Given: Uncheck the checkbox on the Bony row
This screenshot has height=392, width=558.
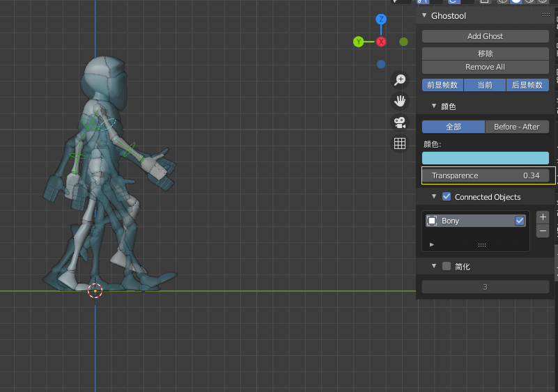Looking at the screenshot, I should coord(520,221).
